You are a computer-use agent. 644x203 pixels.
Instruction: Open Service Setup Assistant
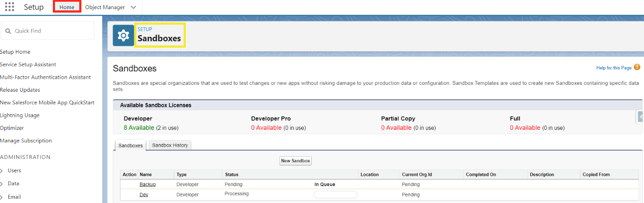28,64
